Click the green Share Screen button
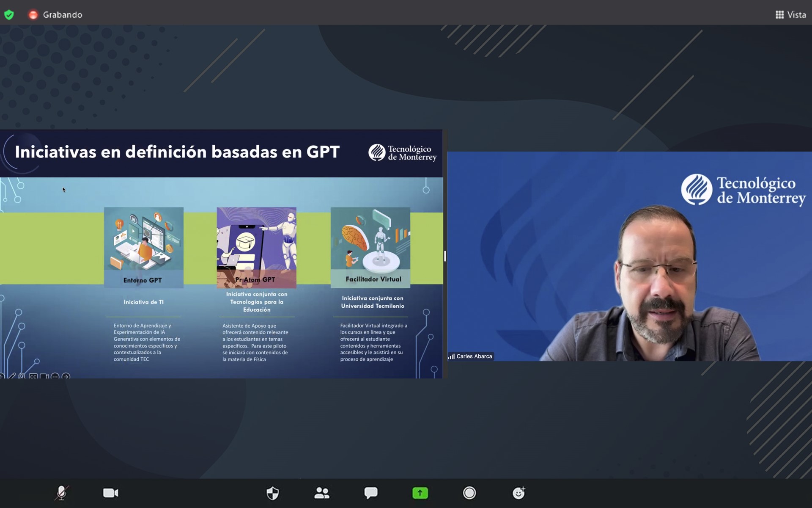Viewport: 812px width, 508px height. pos(420,493)
